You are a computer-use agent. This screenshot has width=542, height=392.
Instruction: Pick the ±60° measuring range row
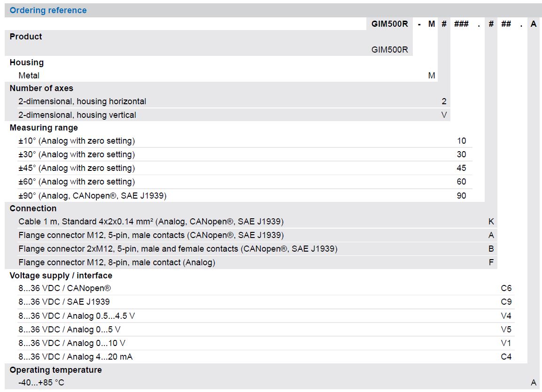[77, 182]
